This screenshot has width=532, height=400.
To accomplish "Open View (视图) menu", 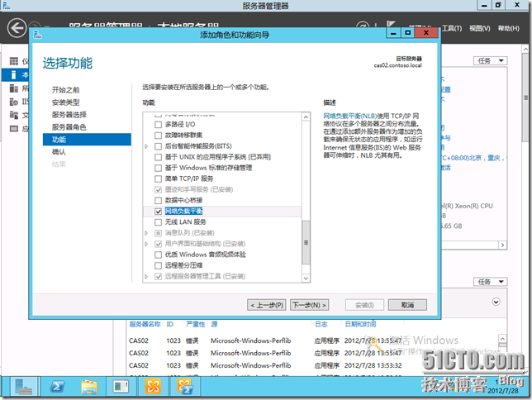I will [x=480, y=29].
